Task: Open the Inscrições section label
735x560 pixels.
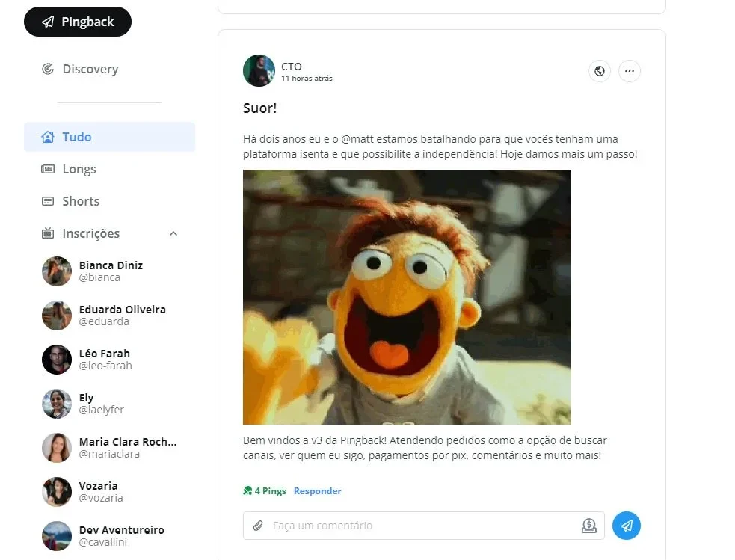Action: tap(91, 233)
